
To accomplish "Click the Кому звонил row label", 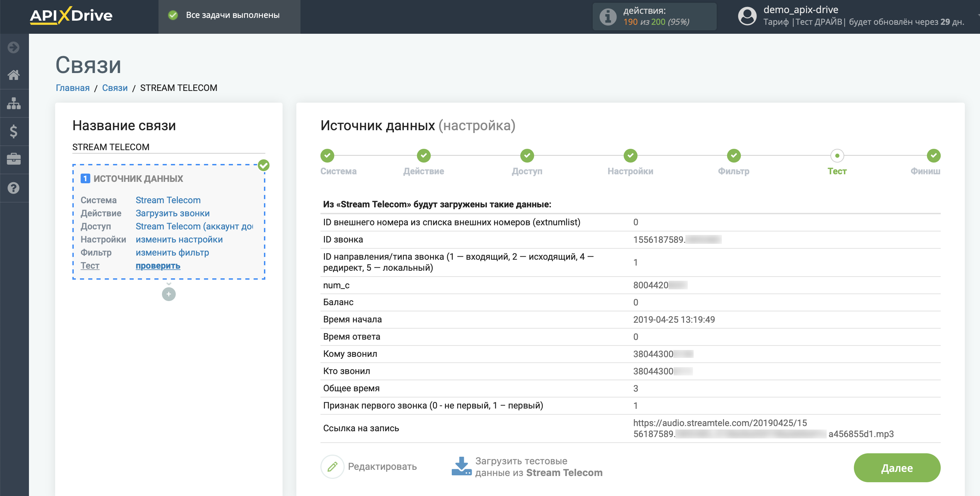I will pos(350,354).
